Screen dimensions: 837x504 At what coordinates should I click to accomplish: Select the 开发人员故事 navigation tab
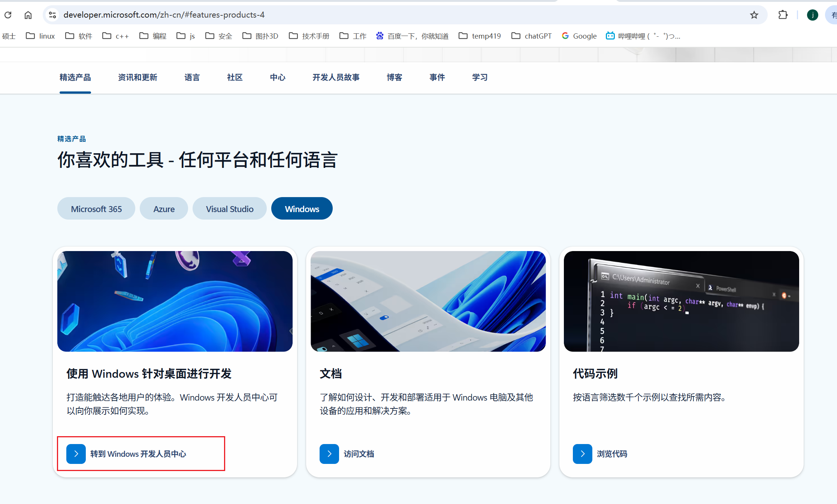336,78
